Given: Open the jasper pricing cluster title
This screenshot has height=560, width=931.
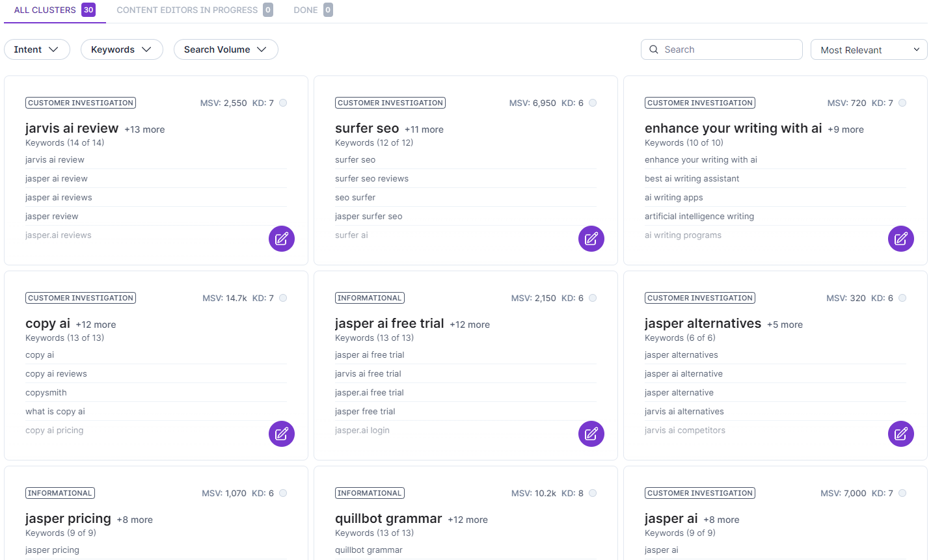Looking at the screenshot, I should (x=68, y=518).
